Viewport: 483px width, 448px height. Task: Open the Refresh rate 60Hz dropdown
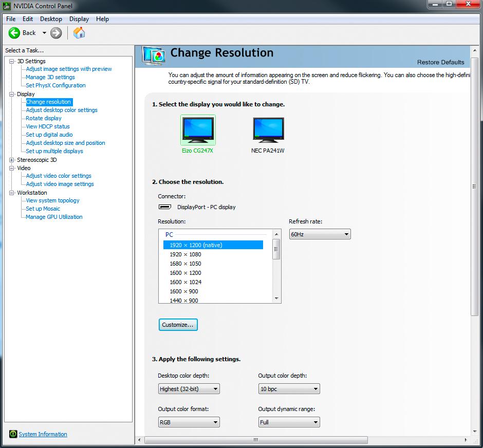(x=320, y=234)
